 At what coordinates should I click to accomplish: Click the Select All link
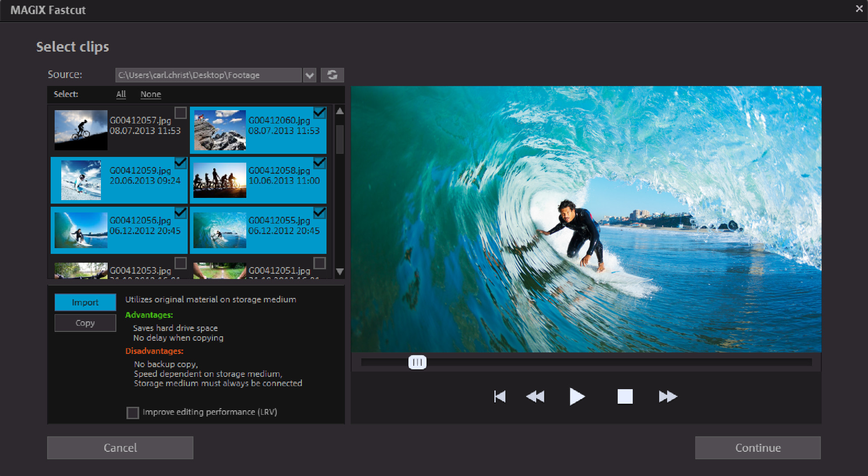pos(121,94)
